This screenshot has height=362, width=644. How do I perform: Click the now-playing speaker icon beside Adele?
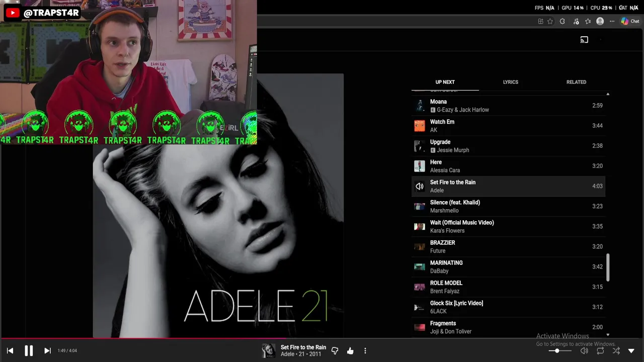click(x=419, y=186)
